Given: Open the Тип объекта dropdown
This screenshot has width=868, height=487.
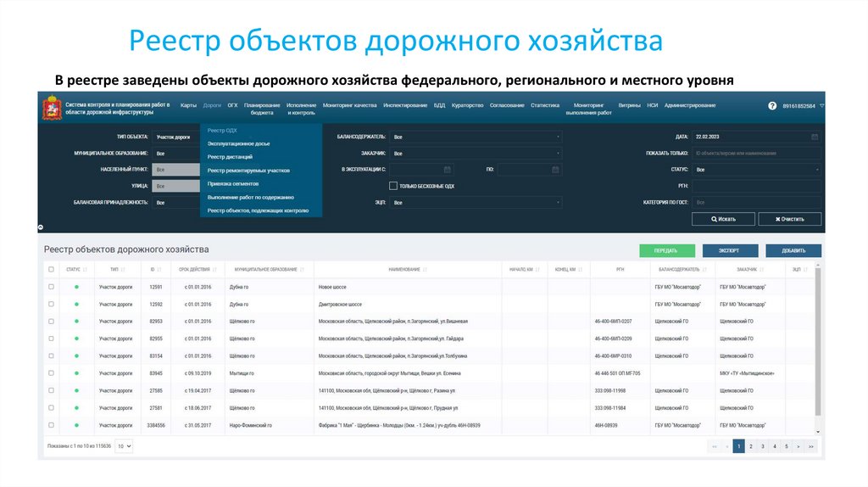Looking at the screenshot, I should pos(176,137).
